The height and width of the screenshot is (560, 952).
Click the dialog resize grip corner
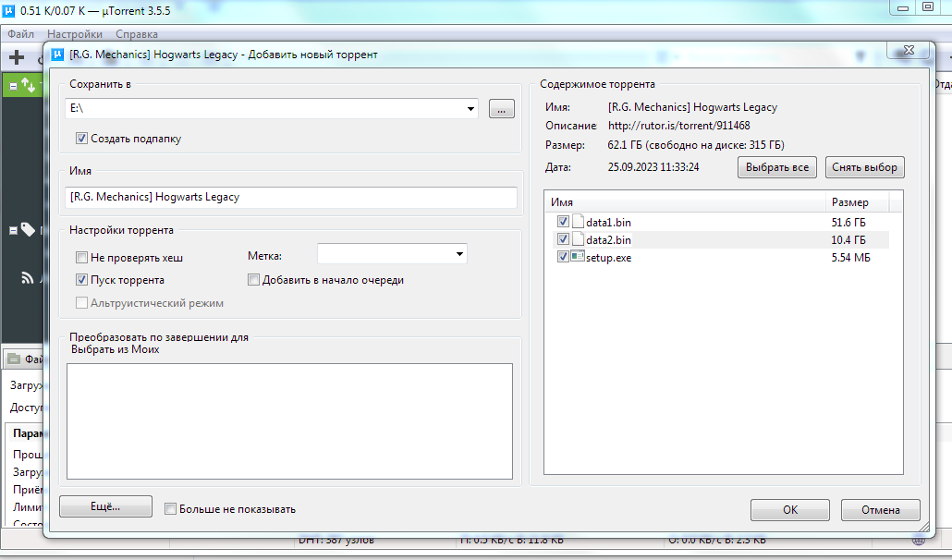924,527
